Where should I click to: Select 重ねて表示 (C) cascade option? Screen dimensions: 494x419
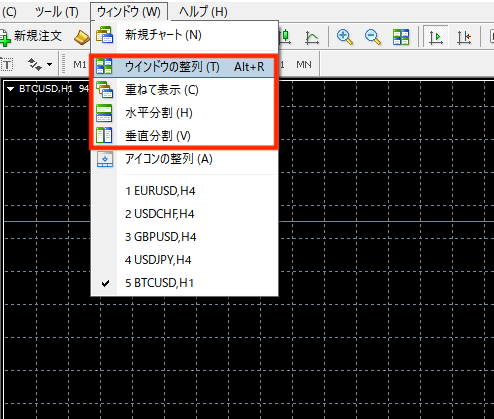tap(184, 90)
